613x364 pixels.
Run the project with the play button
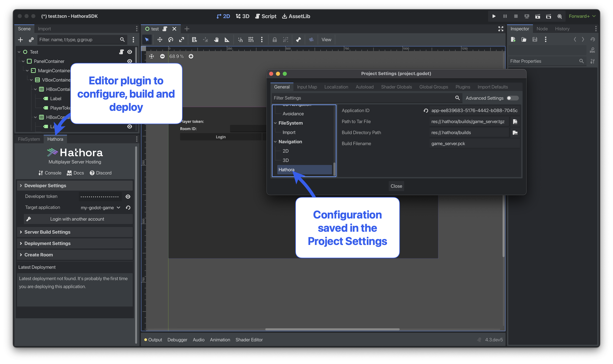494,16
